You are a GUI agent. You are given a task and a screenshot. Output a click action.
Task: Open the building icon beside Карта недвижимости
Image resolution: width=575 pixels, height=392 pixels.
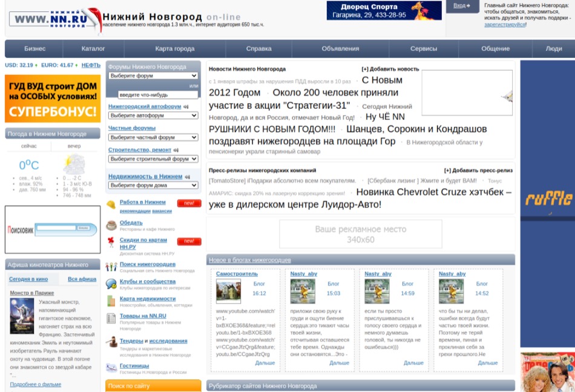coord(111,301)
